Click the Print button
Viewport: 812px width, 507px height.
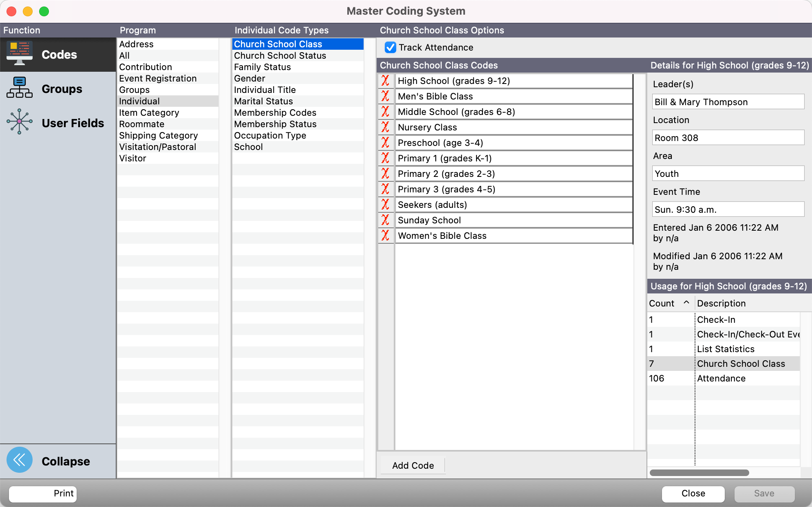point(43,494)
